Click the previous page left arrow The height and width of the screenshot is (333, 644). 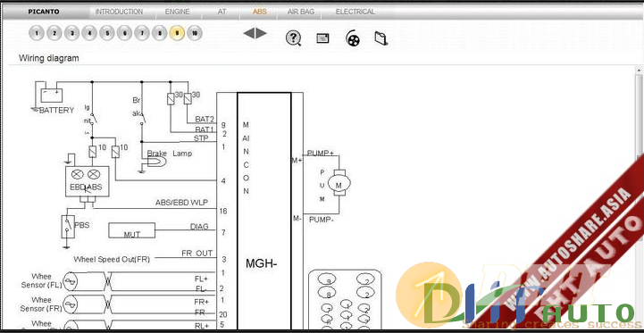249,33
